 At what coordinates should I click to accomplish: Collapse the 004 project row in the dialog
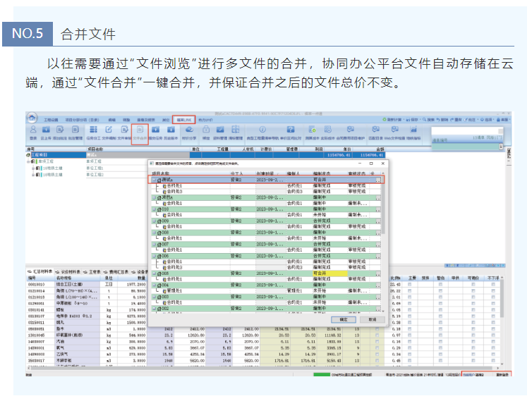(154, 285)
